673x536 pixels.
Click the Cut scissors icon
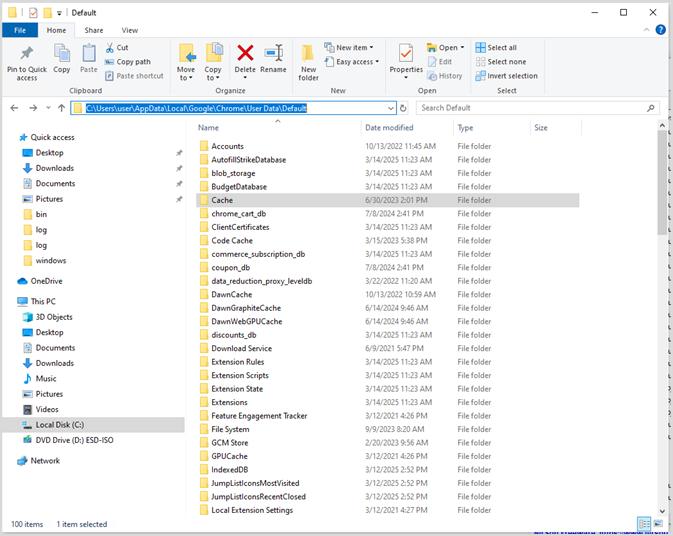[x=110, y=48]
